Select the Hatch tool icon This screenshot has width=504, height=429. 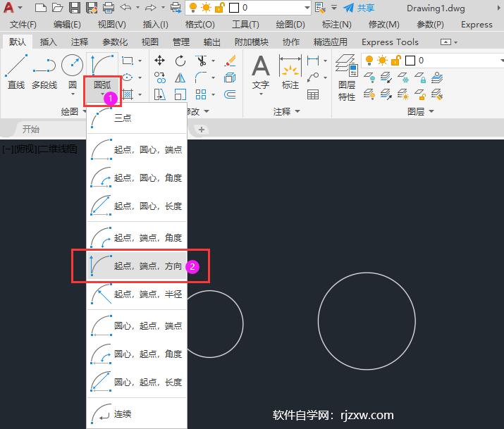128,94
